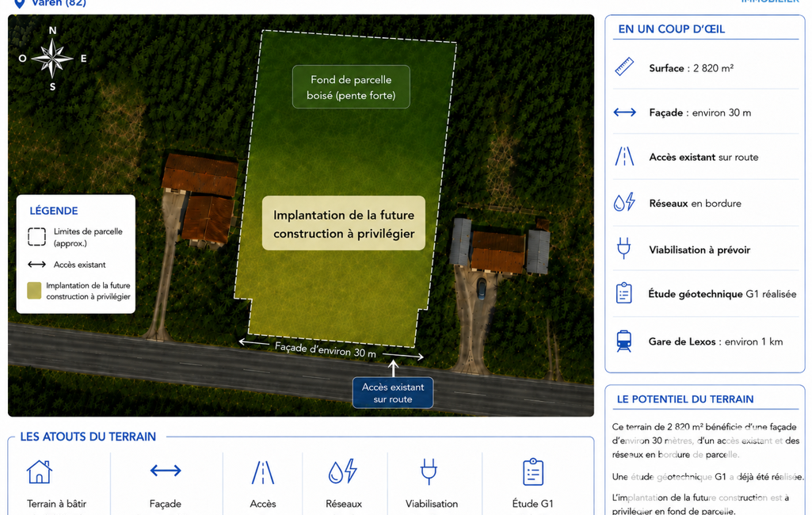Click the Implantation de la future construction map label
The image size is (812, 515).
point(344,223)
